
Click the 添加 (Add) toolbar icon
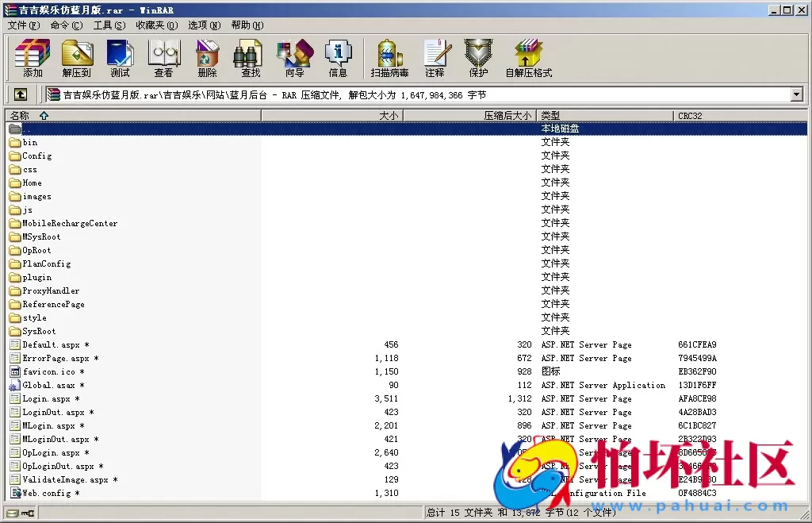pyautogui.click(x=33, y=58)
